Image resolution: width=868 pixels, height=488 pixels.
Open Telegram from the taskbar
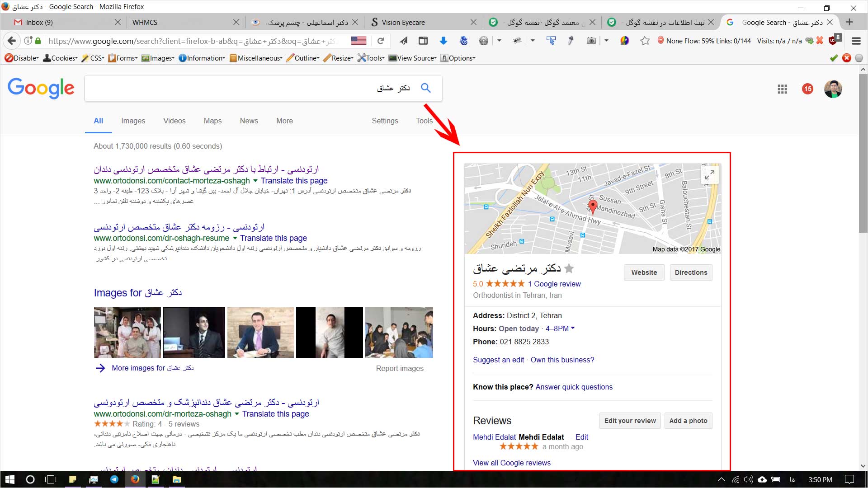114,479
